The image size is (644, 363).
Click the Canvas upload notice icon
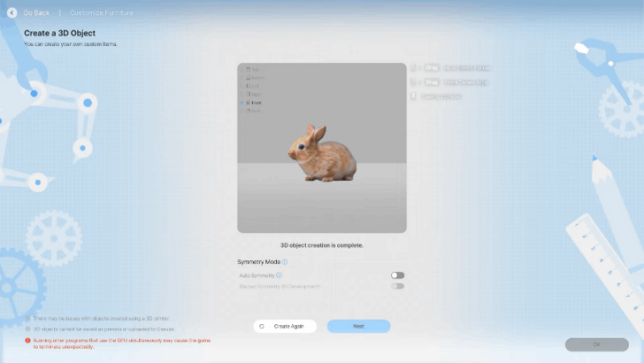pyautogui.click(x=28, y=328)
